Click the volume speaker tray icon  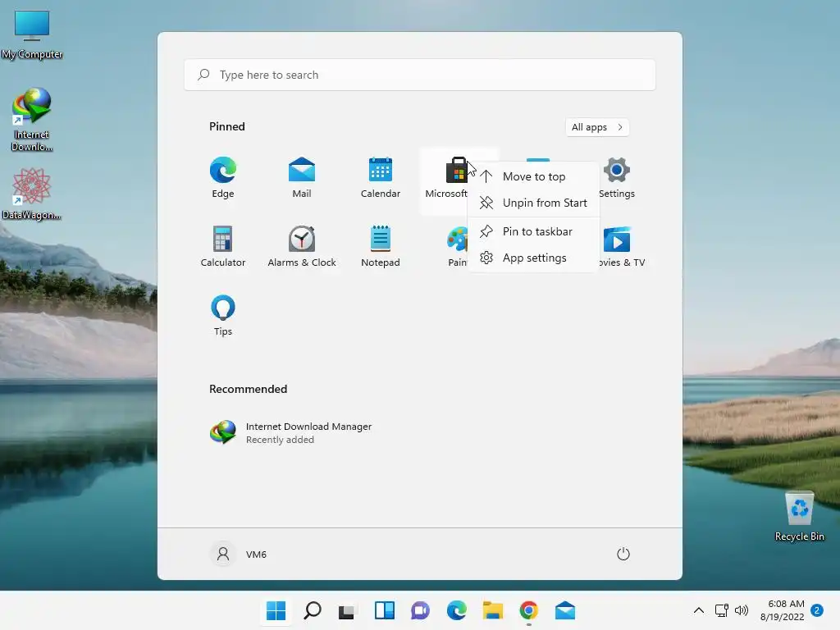click(742, 610)
